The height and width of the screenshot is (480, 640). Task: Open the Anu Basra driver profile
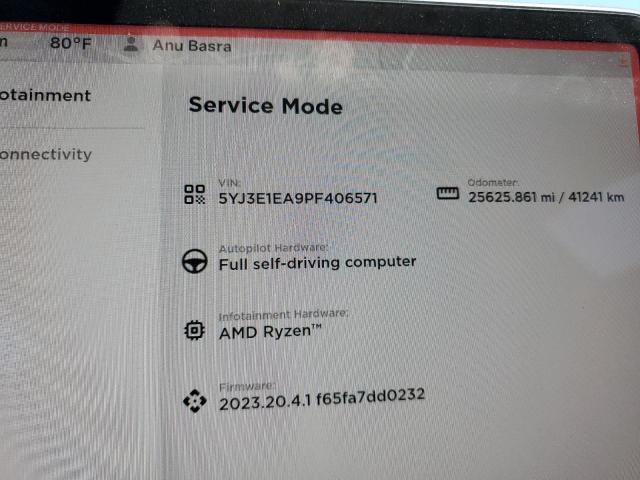tap(192, 46)
